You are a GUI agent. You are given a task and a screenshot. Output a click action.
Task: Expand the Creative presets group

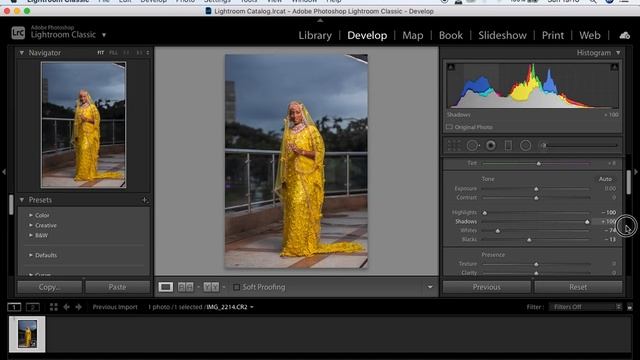31,225
